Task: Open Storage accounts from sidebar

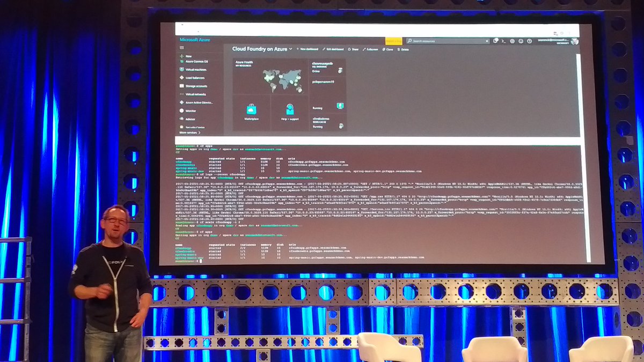Action: pyautogui.click(x=193, y=86)
